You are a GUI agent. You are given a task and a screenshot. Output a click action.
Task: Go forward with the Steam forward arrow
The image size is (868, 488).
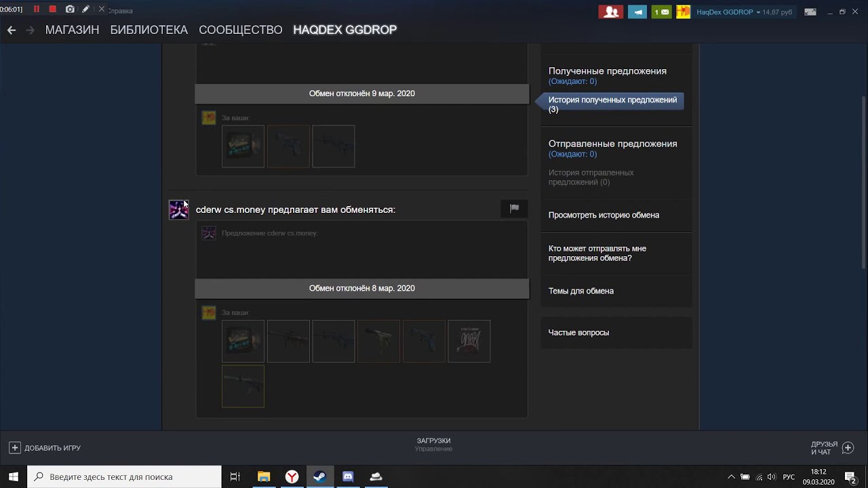[x=30, y=30]
